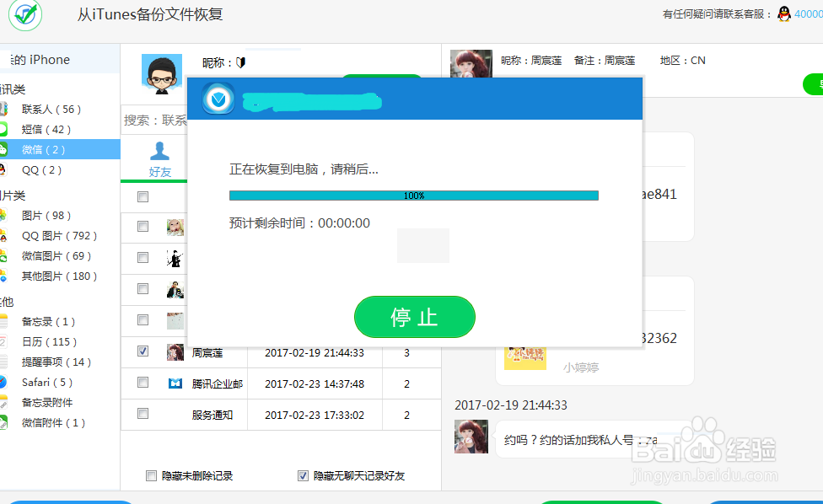
Task: Click the 小婷婷 shared card image
Action: coord(524,358)
